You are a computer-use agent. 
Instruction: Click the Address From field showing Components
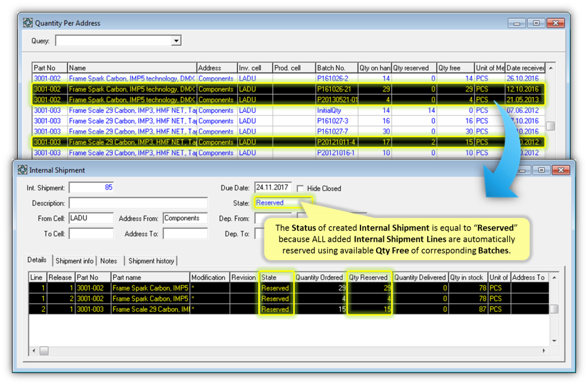click(x=185, y=218)
